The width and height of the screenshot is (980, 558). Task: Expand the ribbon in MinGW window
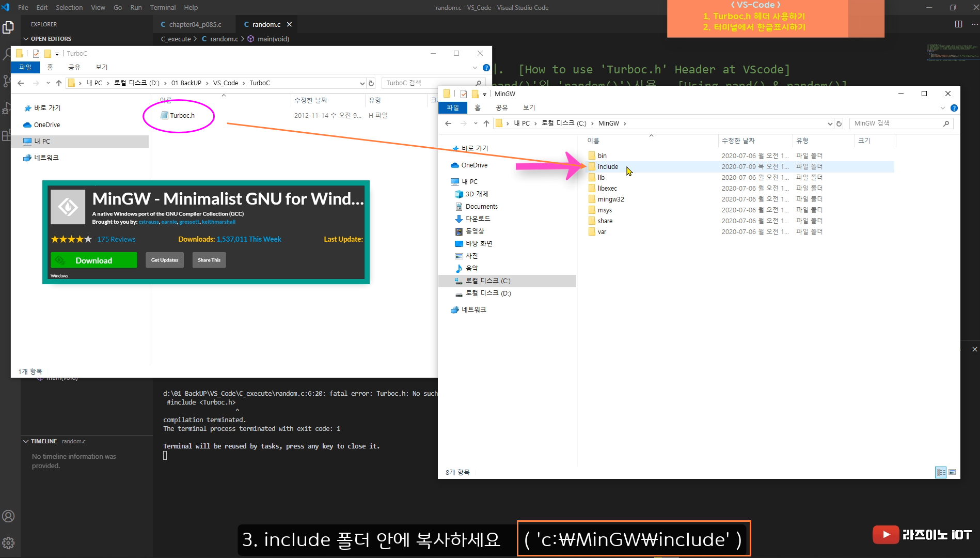(x=942, y=108)
